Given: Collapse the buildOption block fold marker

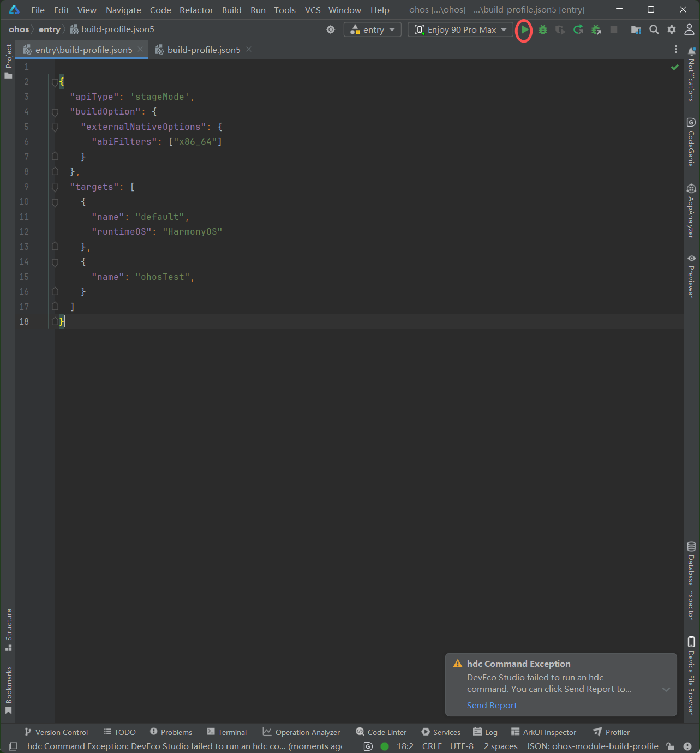Looking at the screenshot, I should [55, 112].
